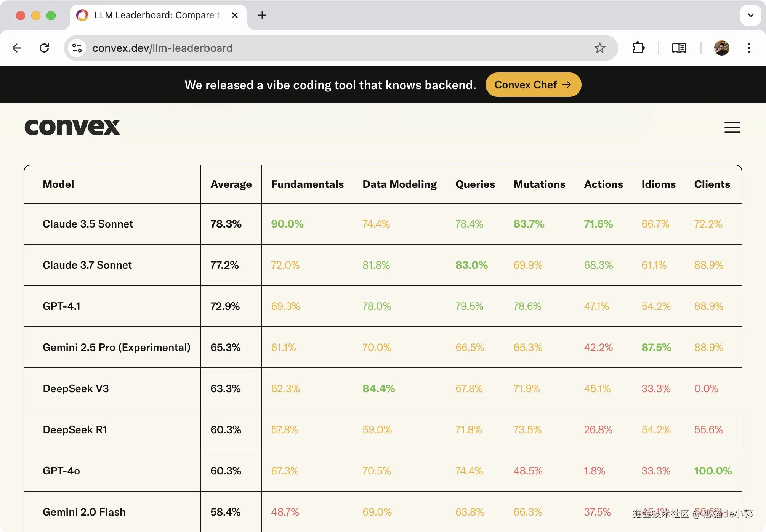Select the LLM Leaderboard tab
766x532 pixels.
[154, 15]
